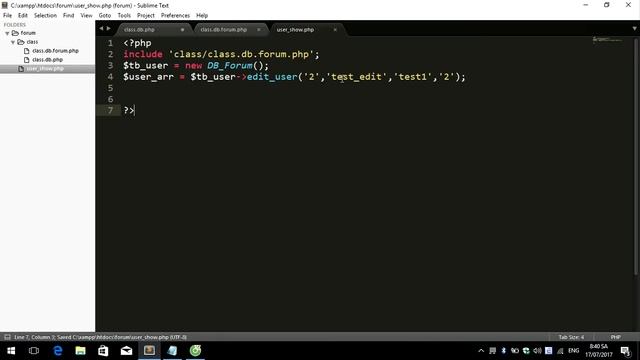Click line number 4 in gutter
The height and width of the screenshot is (360, 640).
[x=110, y=77]
